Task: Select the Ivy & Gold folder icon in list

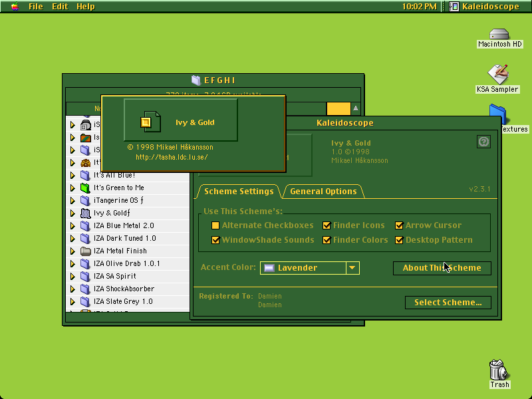Action: pyautogui.click(x=85, y=213)
